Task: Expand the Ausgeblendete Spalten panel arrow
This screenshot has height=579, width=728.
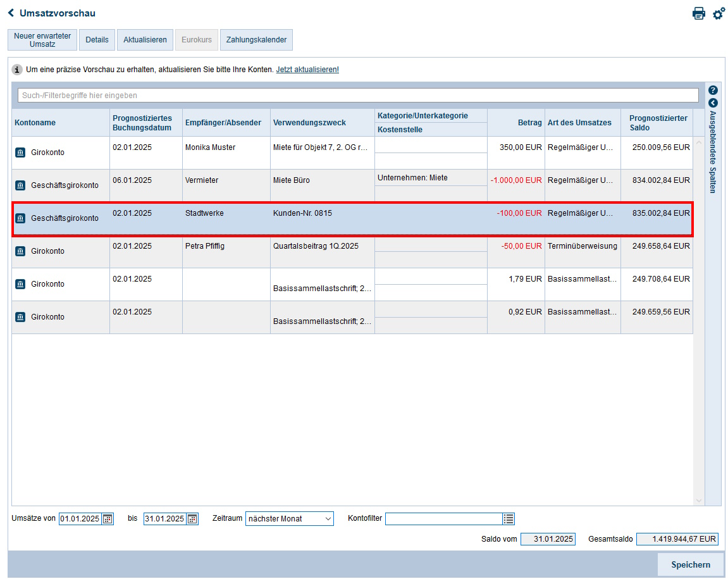Action: [713, 103]
